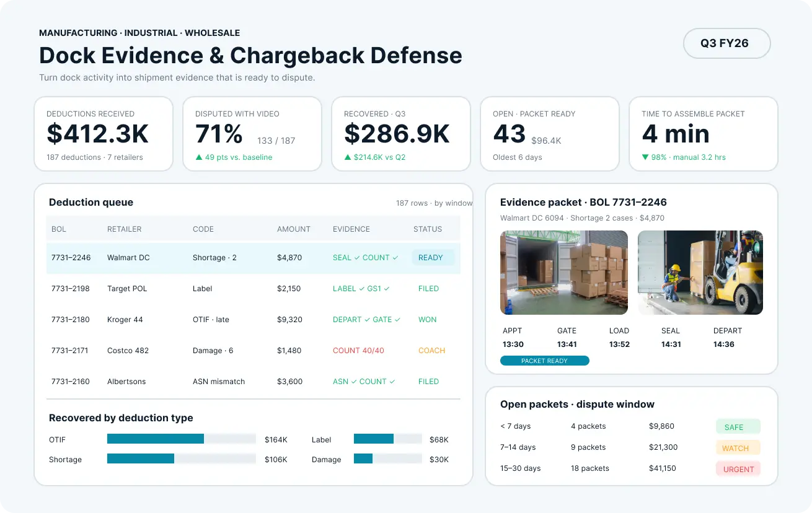Click the COACH status for Costco 482
812x513 pixels.
[x=431, y=351]
